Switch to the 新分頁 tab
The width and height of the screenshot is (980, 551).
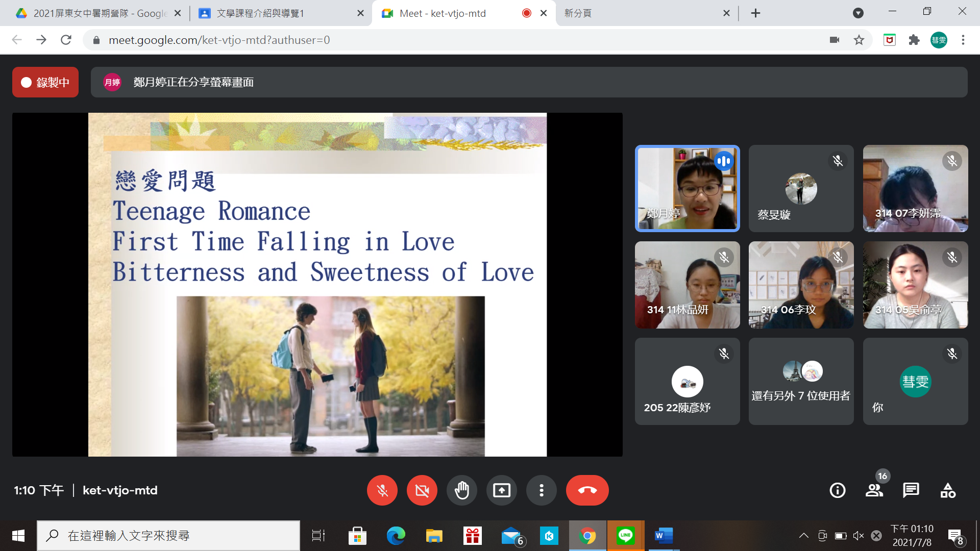pyautogui.click(x=646, y=13)
